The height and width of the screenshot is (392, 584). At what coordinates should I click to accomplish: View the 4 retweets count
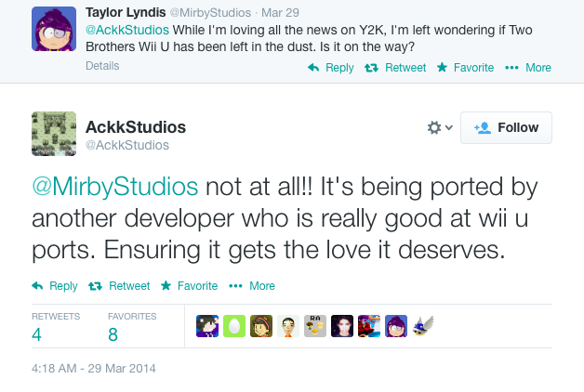[36, 334]
